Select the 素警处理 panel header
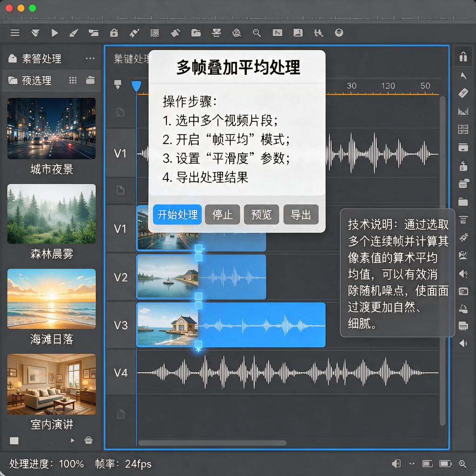The image size is (476, 476). pyautogui.click(x=51, y=58)
